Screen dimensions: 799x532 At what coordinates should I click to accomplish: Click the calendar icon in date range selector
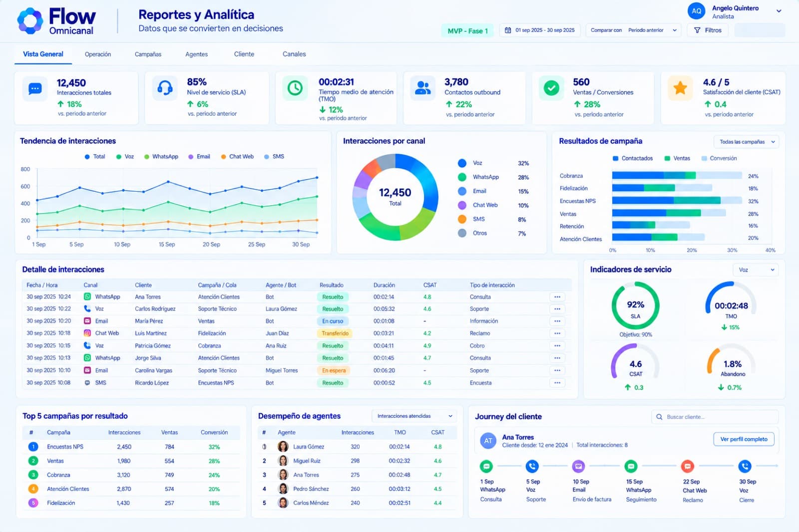[x=508, y=30]
